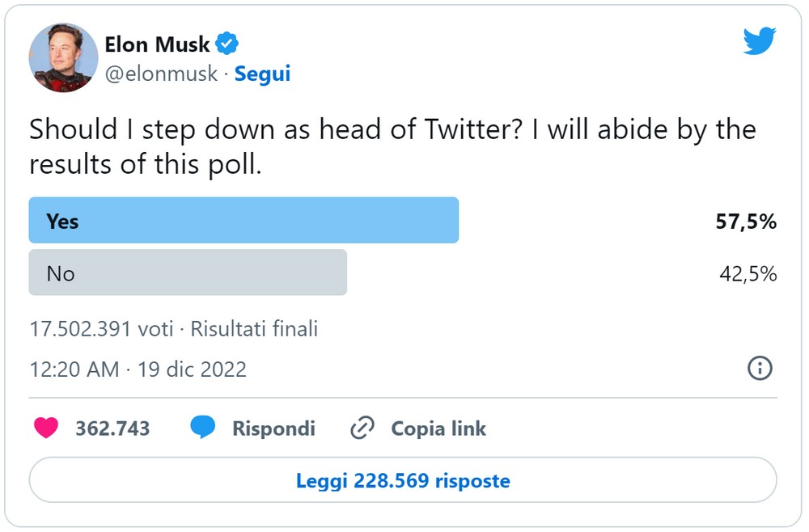Open Leggi 228.569 risposte button

click(x=403, y=481)
